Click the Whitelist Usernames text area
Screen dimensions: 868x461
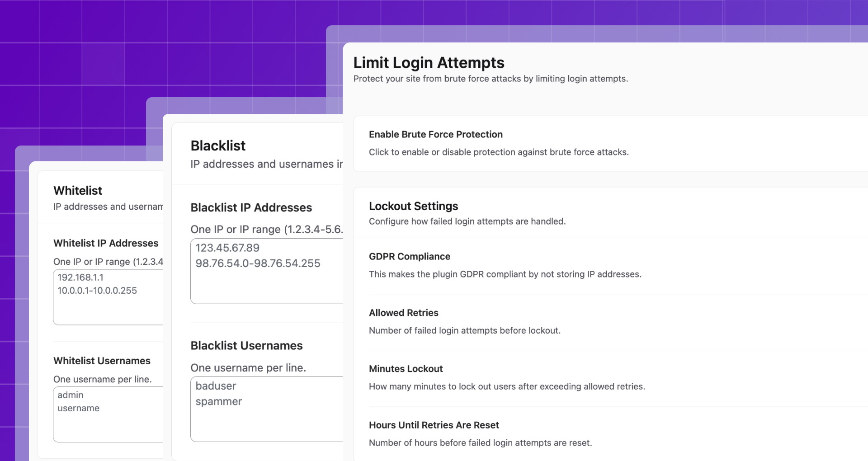click(x=108, y=414)
